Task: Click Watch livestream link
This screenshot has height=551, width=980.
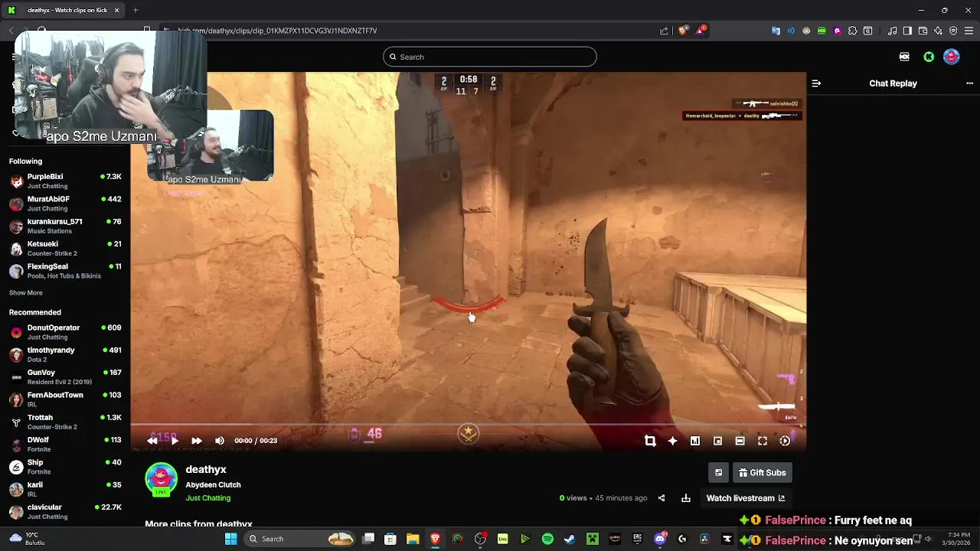Action: (746, 498)
